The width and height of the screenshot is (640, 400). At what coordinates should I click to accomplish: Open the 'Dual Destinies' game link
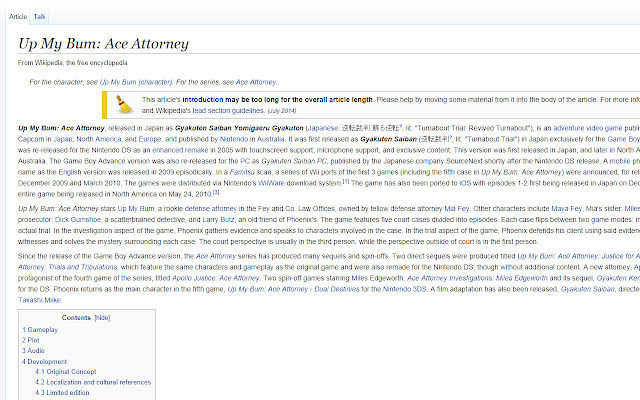point(293,289)
